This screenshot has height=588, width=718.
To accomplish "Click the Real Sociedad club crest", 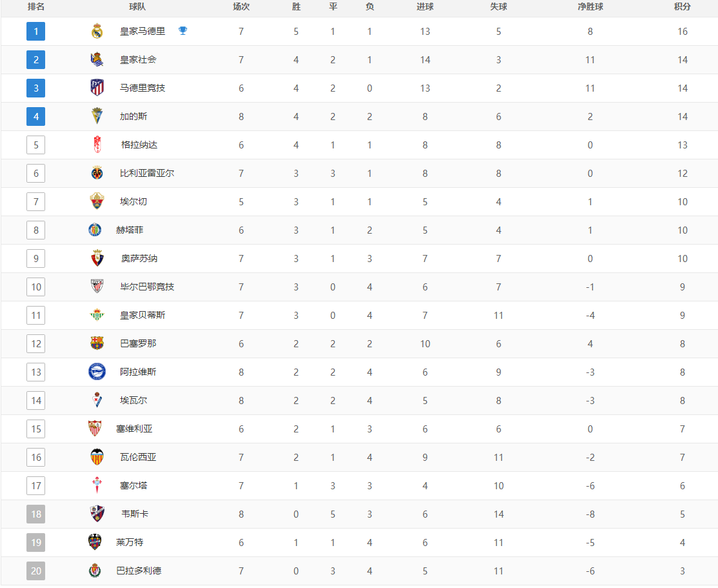I will click(x=97, y=59).
